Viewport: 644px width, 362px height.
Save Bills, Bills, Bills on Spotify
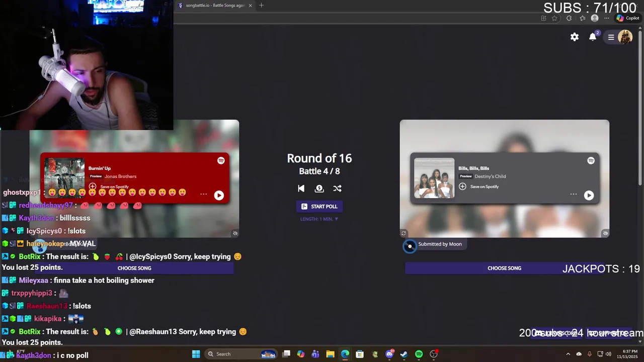(x=479, y=187)
